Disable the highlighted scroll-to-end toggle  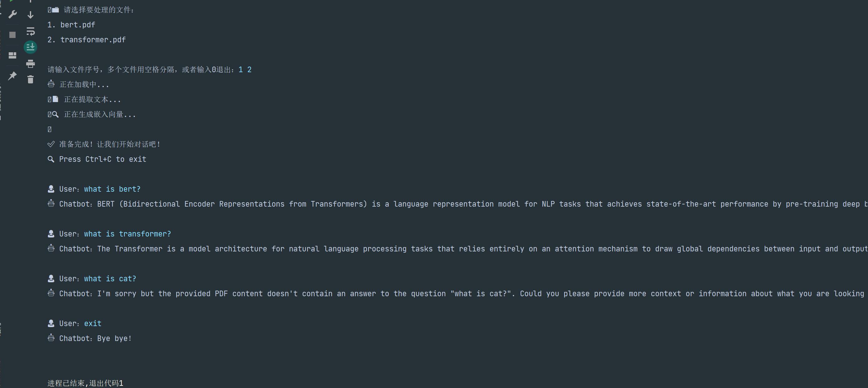point(30,47)
